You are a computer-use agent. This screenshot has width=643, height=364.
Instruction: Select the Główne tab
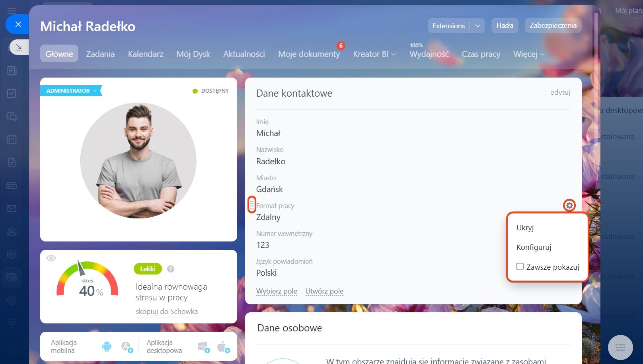point(59,54)
